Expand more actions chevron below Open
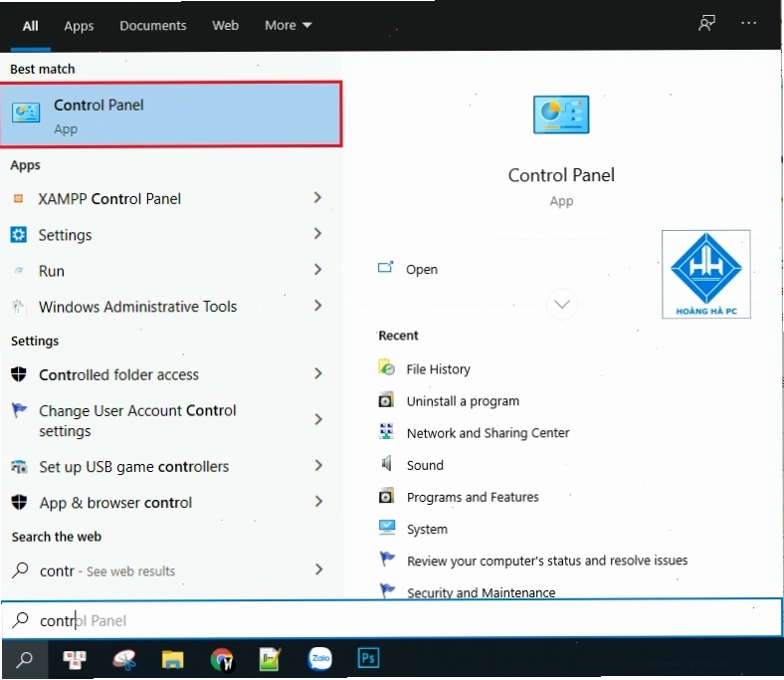Image resolution: width=784 pixels, height=680 pixels. pos(561,305)
